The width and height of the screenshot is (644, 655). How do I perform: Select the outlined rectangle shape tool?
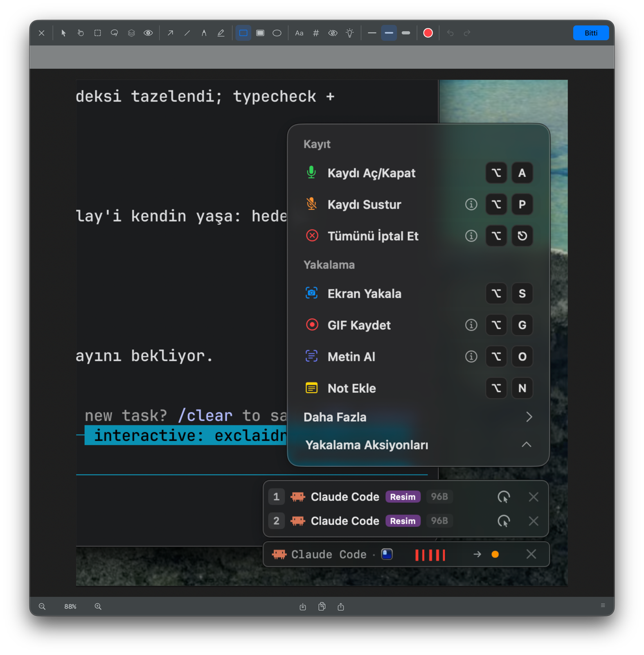[x=243, y=33]
